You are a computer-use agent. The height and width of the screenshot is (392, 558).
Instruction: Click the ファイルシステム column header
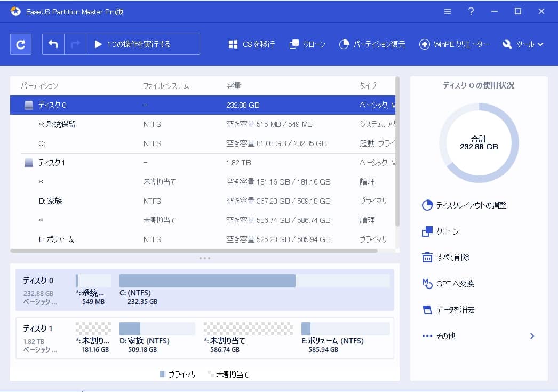[x=166, y=86]
